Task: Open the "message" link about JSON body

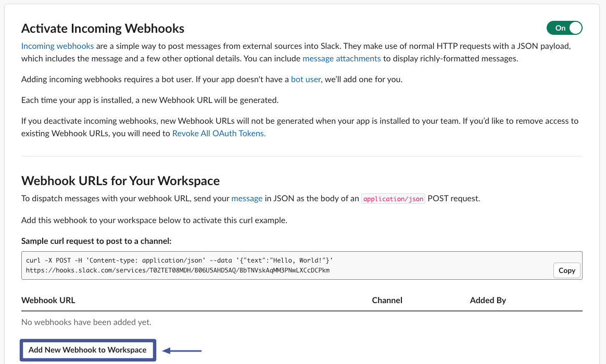Action: click(x=247, y=198)
